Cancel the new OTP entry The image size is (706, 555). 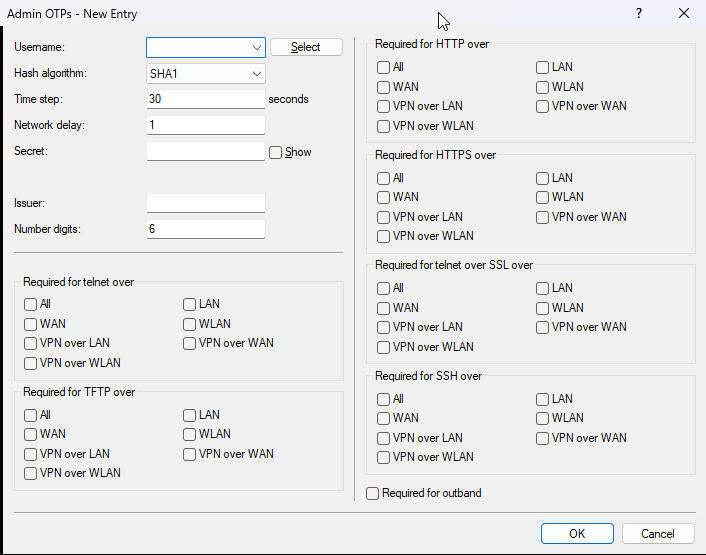click(657, 534)
